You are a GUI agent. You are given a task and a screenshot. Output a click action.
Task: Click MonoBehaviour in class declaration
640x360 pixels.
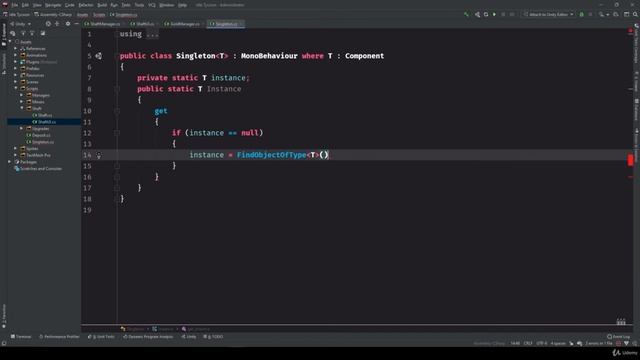point(269,56)
